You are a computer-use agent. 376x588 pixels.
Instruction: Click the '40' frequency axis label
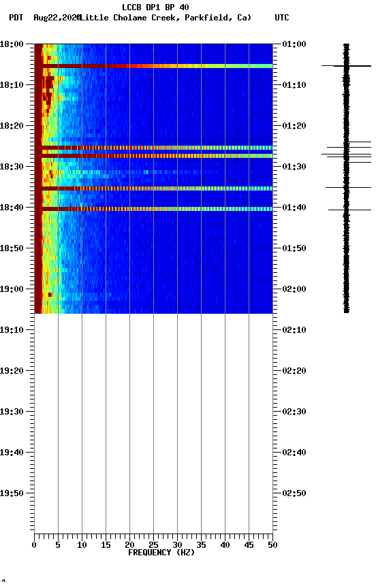point(225,545)
